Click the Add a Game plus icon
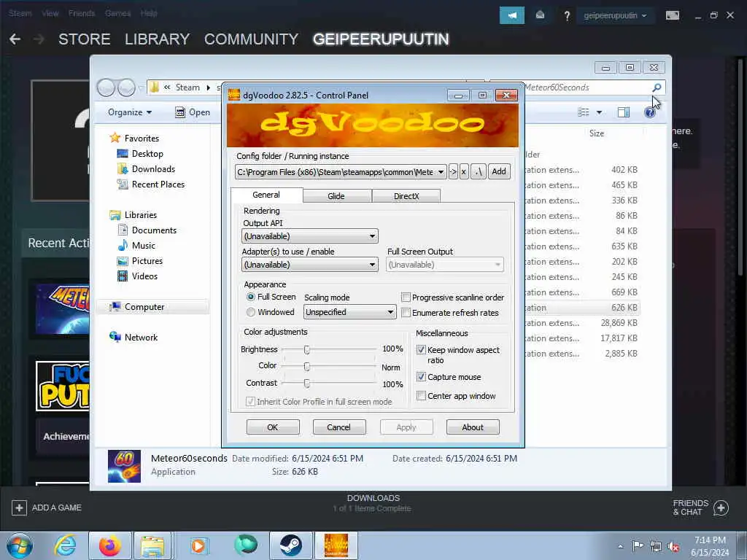 tap(19, 507)
